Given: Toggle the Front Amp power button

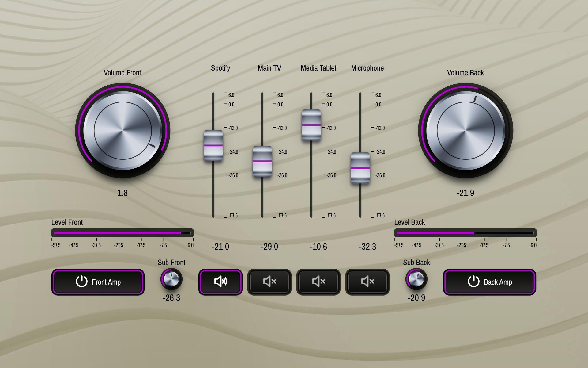Looking at the screenshot, I should (98, 282).
